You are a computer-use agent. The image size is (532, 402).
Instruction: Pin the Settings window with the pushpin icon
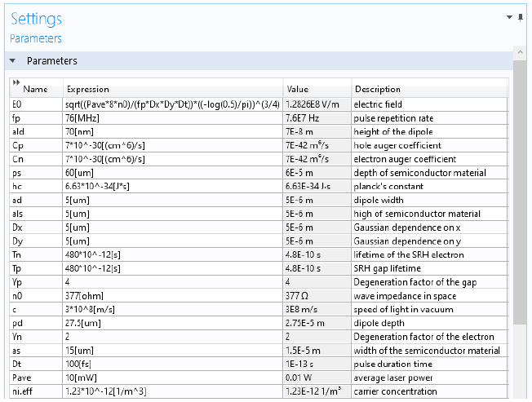coord(520,16)
